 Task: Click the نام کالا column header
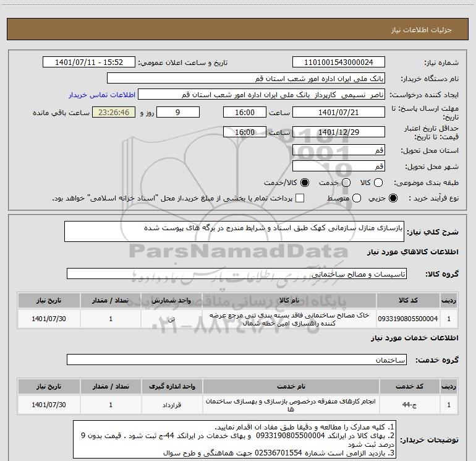(x=289, y=301)
